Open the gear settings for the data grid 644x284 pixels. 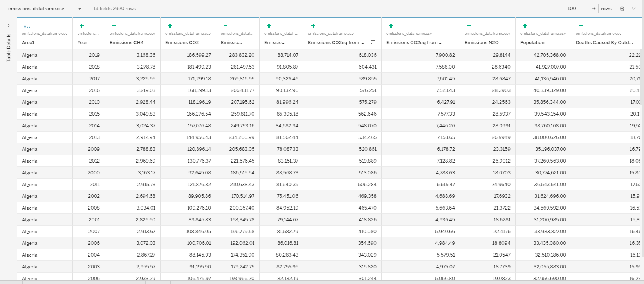tap(622, 9)
